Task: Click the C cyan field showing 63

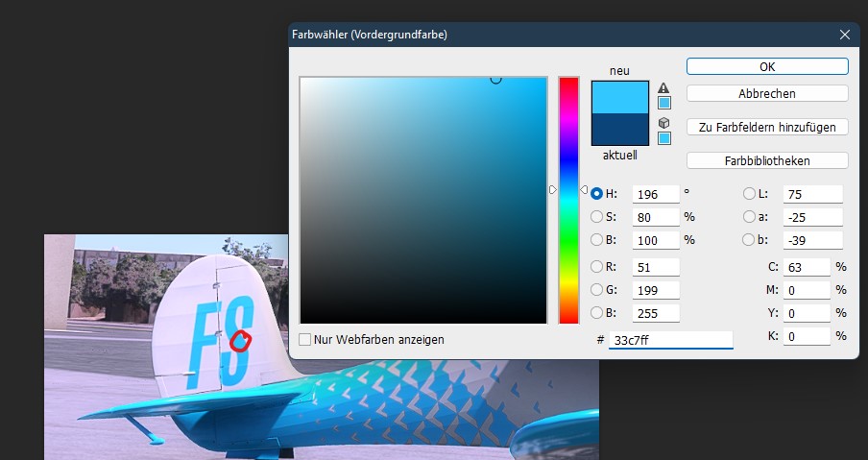Action: 807,267
